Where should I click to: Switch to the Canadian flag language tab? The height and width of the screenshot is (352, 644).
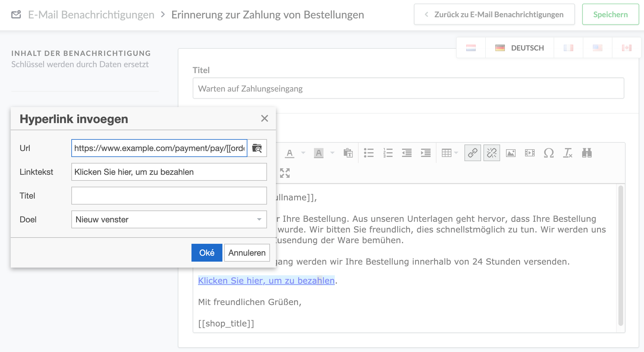[x=627, y=48]
